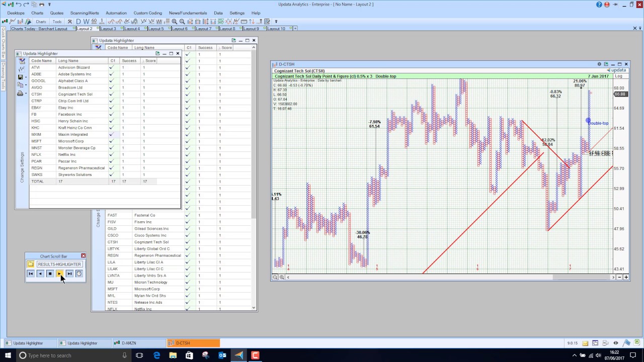The width and height of the screenshot is (644, 362).
Task: Click the printer icon in title bar
Action: pos(41,5)
